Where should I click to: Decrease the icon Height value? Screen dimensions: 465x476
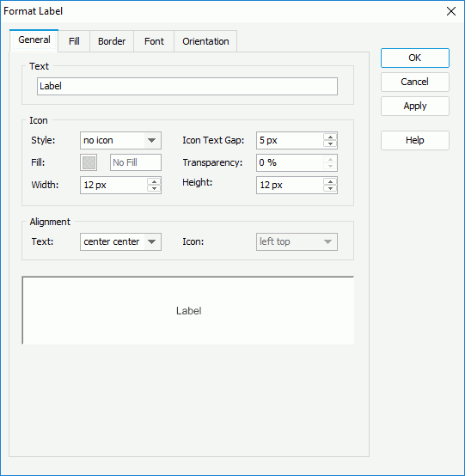coord(330,188)
